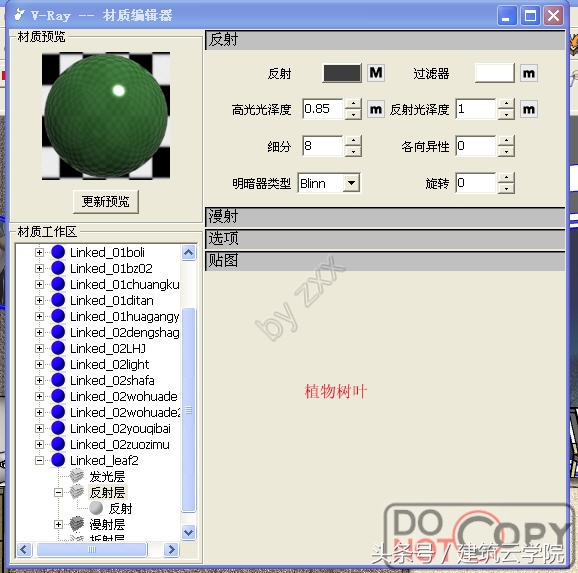Image resolution: width=578 pixels, height=573 pixels.
Task: Click the blue sphere icon of Linked_02youqibai
Action: click(x=58, y=428)
